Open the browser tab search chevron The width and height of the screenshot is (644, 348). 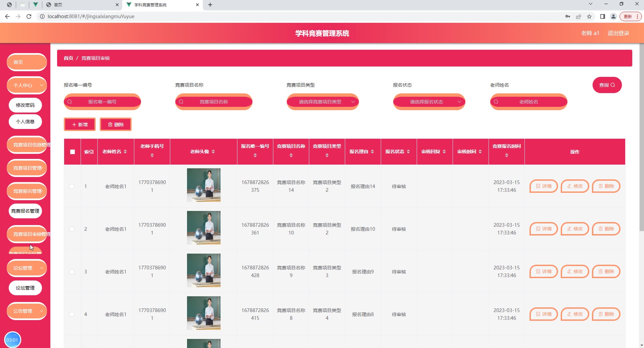coord(591,4)
